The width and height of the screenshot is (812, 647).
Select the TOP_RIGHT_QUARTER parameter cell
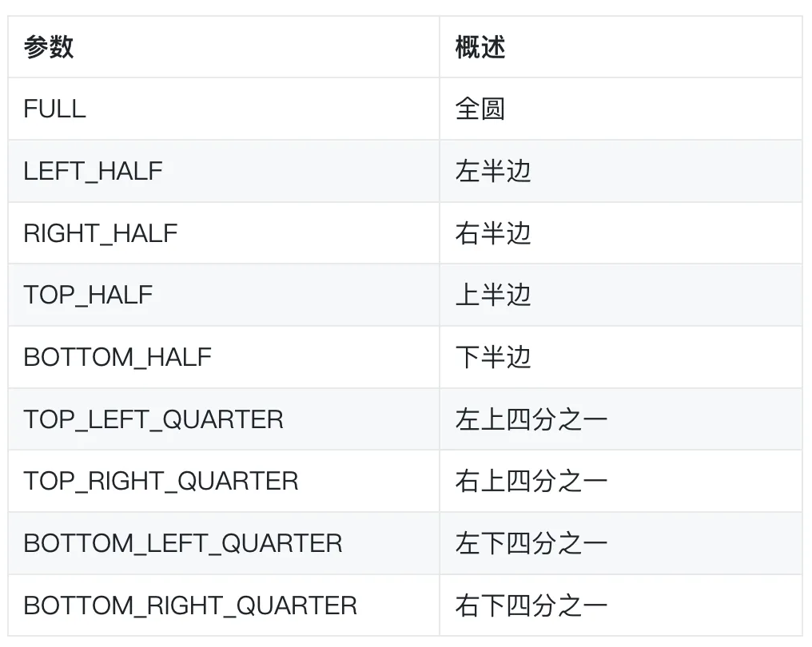tap(161, 481)
